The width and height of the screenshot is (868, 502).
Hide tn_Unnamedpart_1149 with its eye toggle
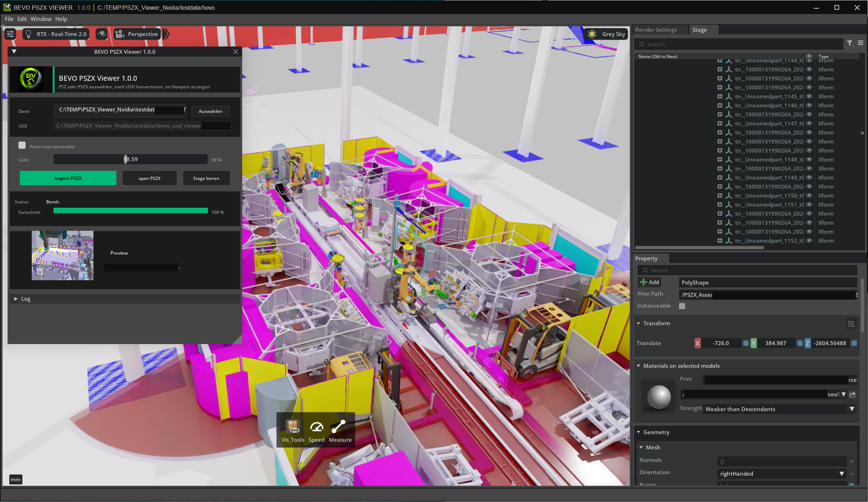pyautogui.click(x=810, y=177)
